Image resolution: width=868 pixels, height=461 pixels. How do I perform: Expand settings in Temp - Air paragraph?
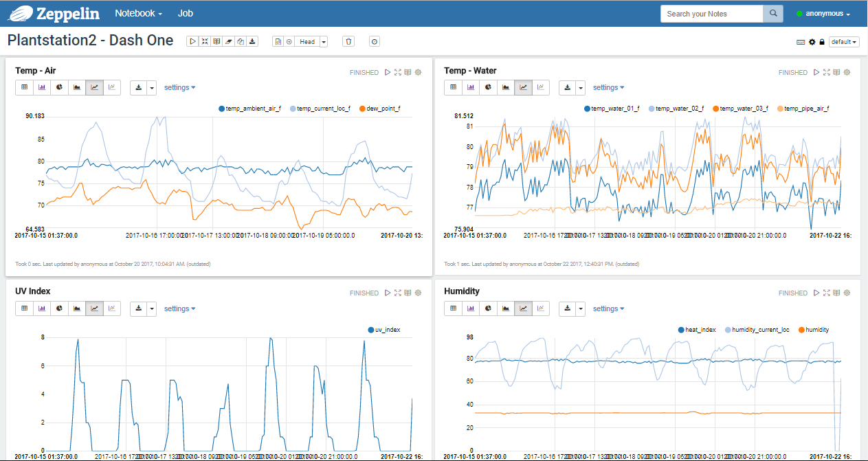pyautogui.click(x=179, y=87)
